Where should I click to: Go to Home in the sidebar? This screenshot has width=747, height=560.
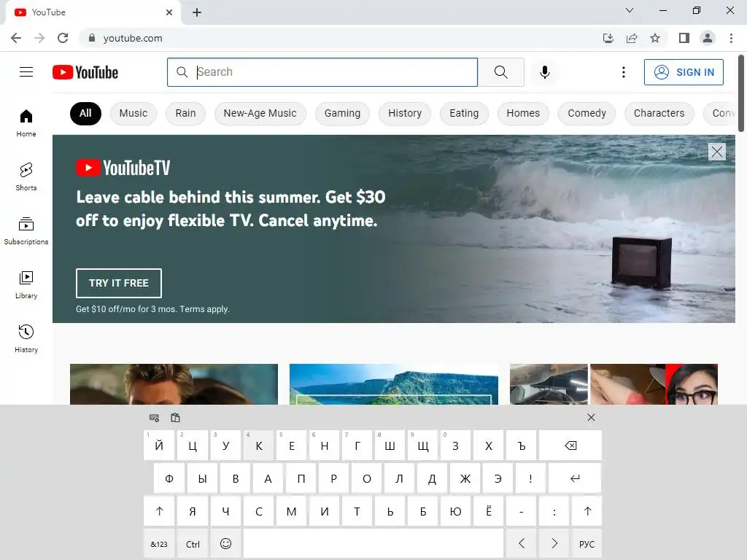pos(26,122)
